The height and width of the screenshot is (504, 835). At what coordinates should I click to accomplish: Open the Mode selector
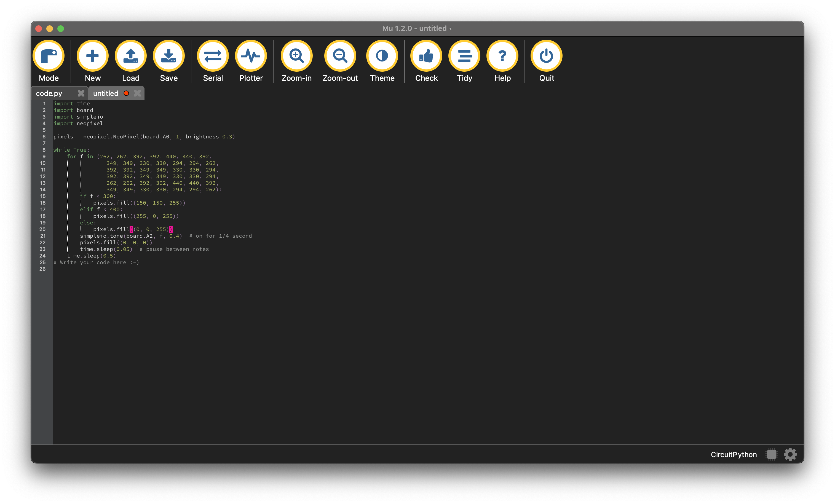pyautogui.click(x=49, y=56)
